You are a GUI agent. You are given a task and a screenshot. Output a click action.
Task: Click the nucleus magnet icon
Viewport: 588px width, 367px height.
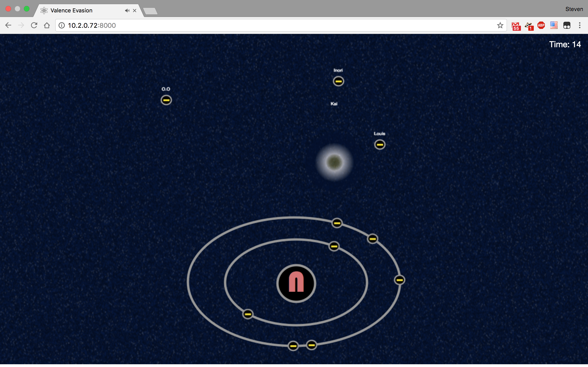[296, 283]
